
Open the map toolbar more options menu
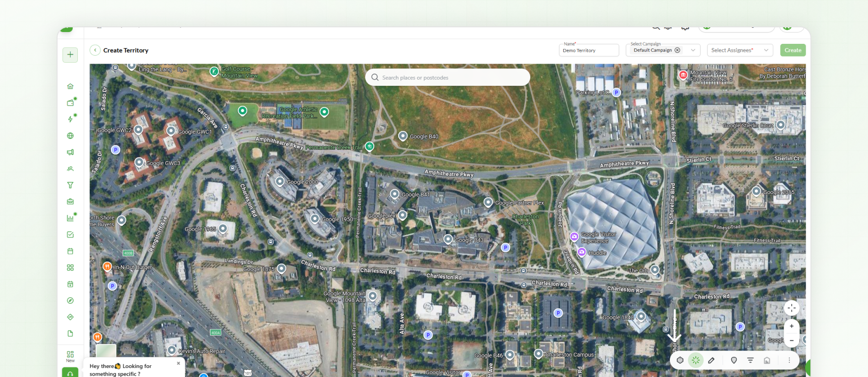789,361
